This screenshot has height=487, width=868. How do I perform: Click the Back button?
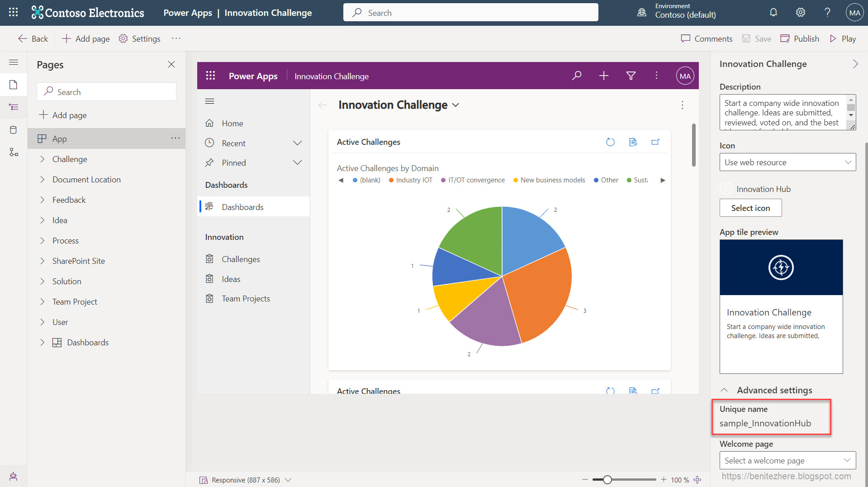click(x=33, y=38)
